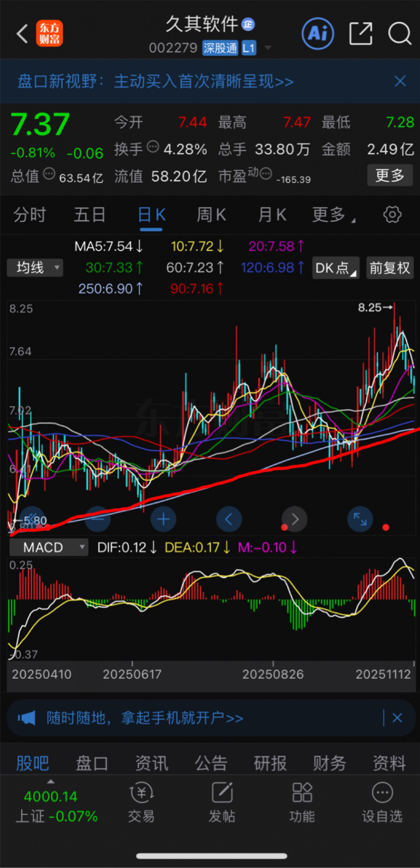Select the 日K chart tab
The height and width of the screenshot is (868, 420).
(151, 215)
